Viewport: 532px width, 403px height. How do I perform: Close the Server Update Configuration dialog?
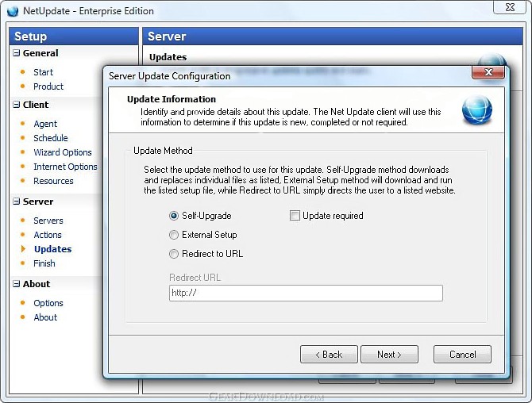(x=488, y=72)
